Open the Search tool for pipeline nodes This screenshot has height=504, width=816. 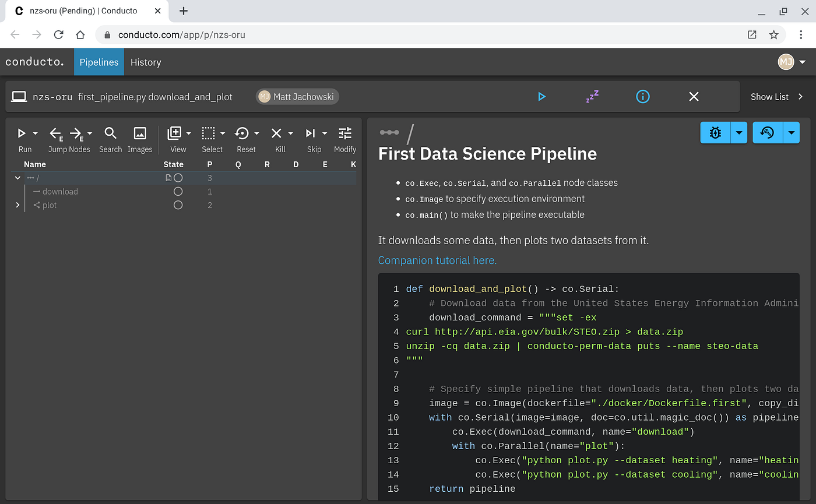click(x=110, y=135)
